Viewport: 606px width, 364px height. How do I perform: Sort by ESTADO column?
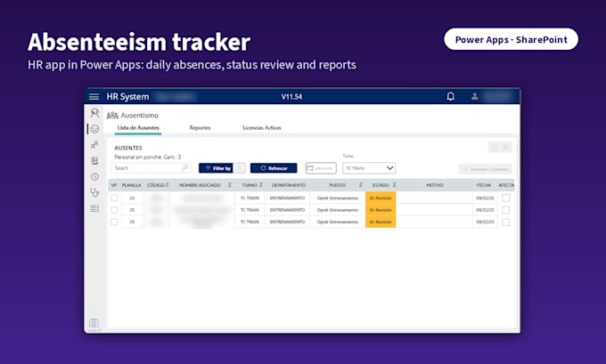394,185
